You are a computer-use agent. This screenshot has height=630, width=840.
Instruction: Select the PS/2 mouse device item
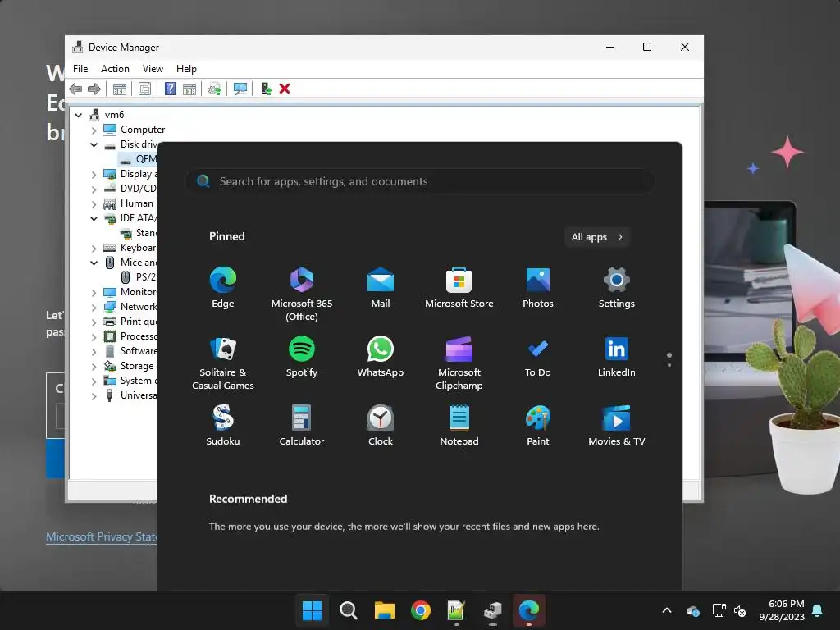pos(139,277)
